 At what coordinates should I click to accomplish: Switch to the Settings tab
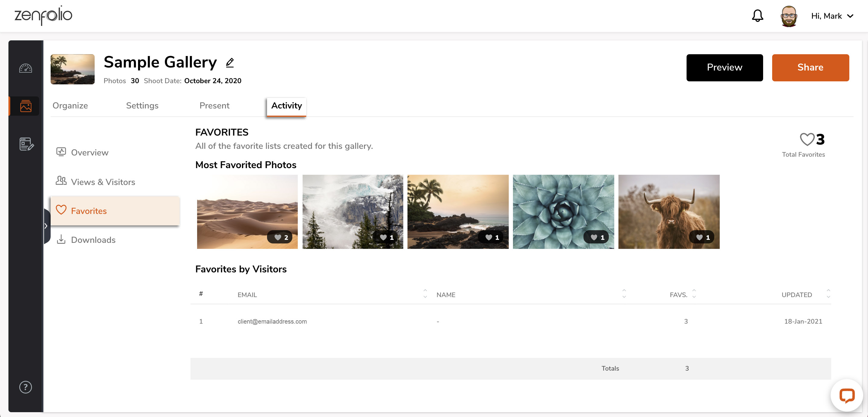click(x=142, y=105)
